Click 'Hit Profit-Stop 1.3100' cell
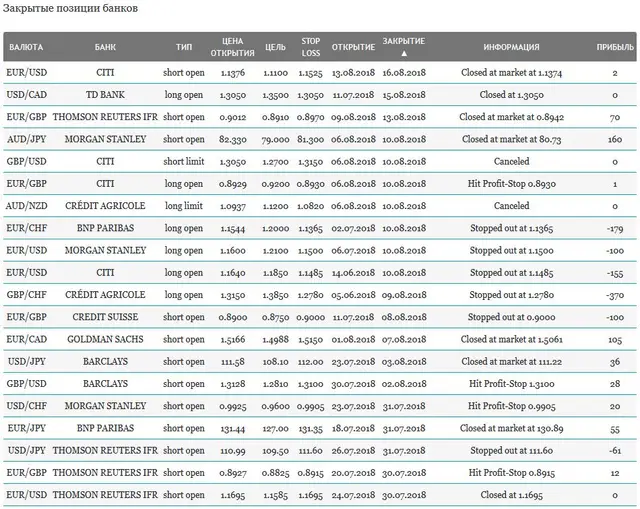This screenshot has height=509, width=640. click(511, 384)
